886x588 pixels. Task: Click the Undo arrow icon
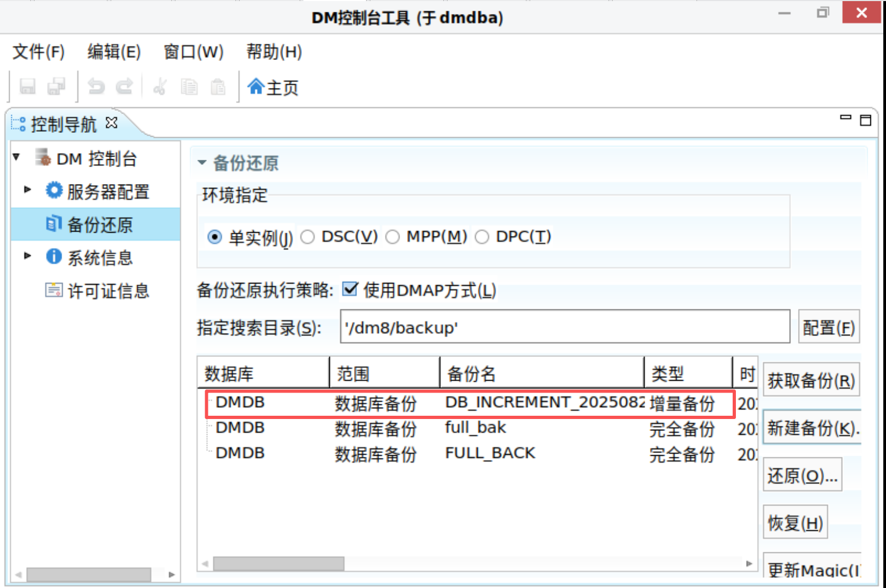click(96, 86)
